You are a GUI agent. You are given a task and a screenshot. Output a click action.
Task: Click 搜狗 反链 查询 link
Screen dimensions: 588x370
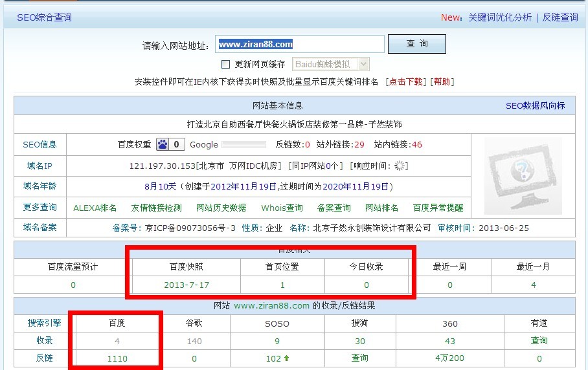(x=359, y=358)
